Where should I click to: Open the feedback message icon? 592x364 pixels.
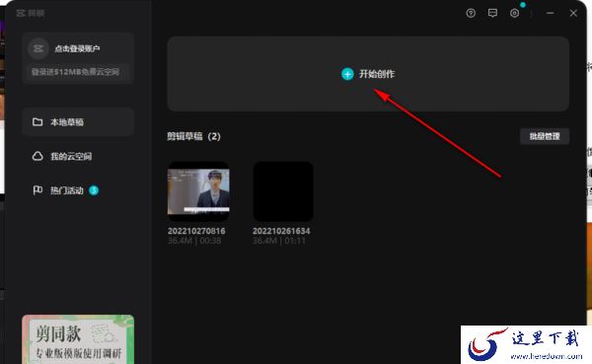coord(492,13)
